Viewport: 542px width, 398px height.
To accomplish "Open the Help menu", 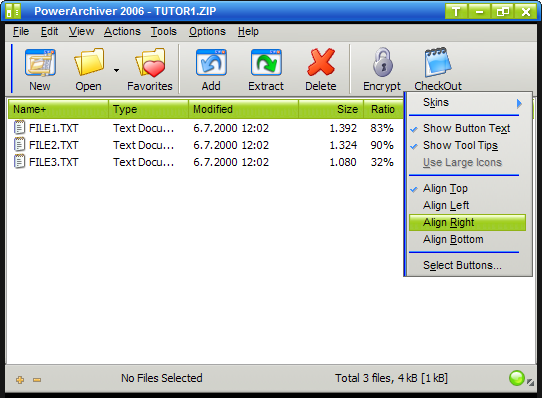I will (248, 31).
